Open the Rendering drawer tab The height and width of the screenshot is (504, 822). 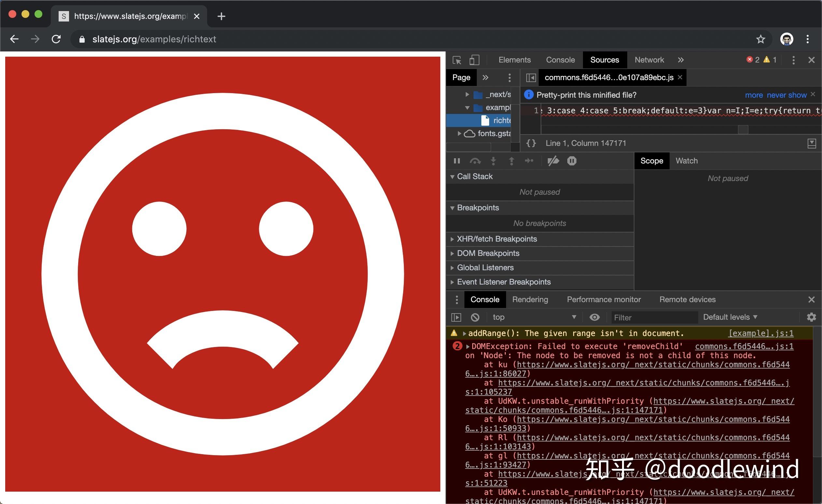point(530,300)
